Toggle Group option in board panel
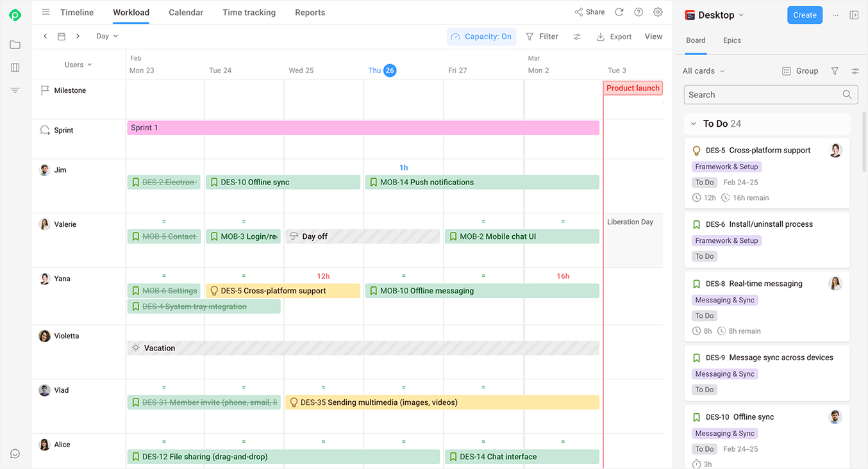The width and height of the screenshot is (868, 469). point(800,71)
